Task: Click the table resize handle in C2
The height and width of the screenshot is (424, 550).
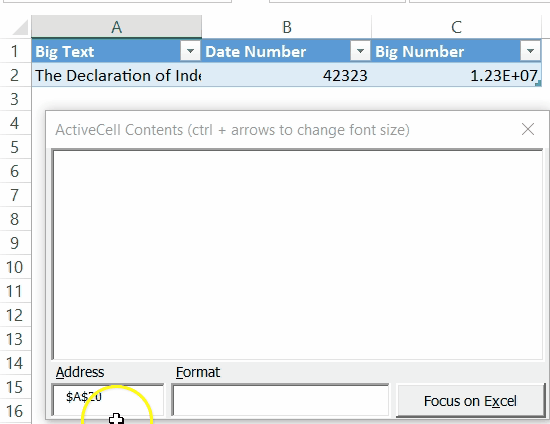Action: coord(538,83)
